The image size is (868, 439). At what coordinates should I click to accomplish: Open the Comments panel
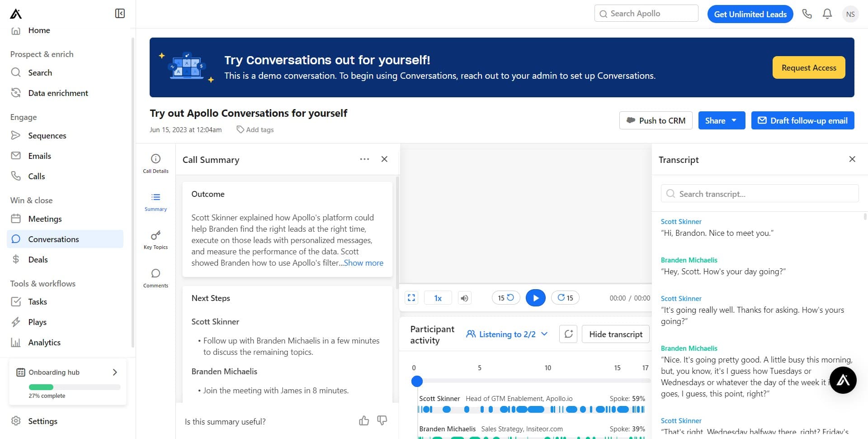tap(156, 278)
